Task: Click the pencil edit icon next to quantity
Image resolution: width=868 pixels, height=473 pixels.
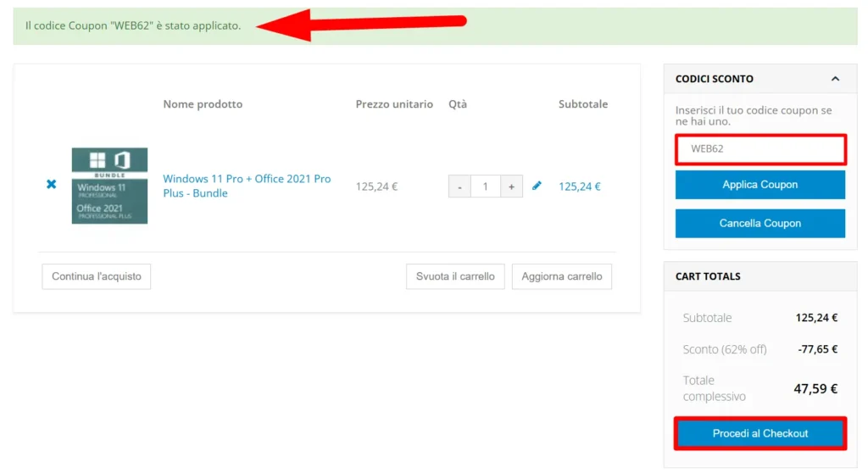Action: (537, 186)
